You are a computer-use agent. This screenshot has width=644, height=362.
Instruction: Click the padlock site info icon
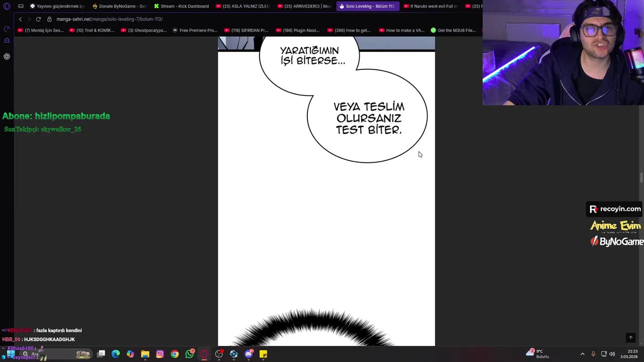[x=49, y=19]
